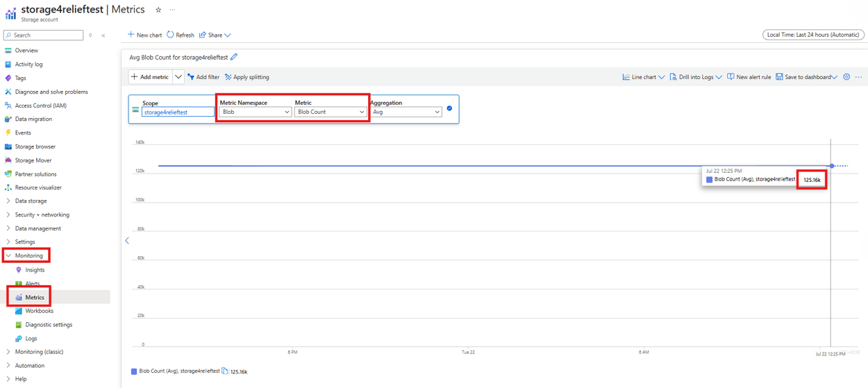The height and width of the screenshot is (388, 868).
Task: Expand the Line chart type selector
Action: click(644, 77)
